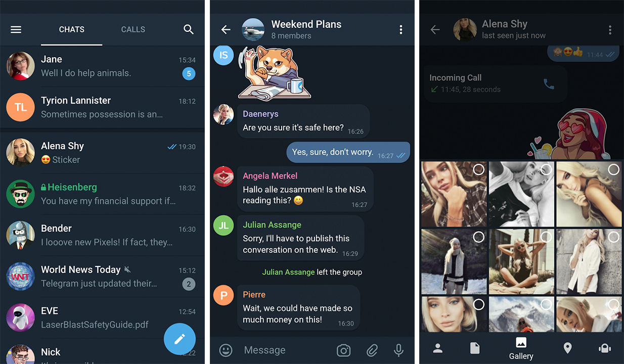Switch to the CALLS tab
624x364 pixels.
point(133,29)
